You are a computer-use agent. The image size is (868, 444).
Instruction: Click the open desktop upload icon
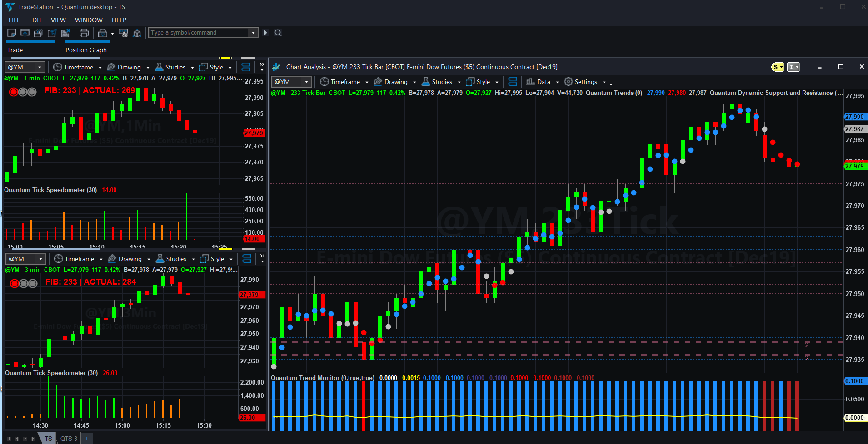point(25,33)
